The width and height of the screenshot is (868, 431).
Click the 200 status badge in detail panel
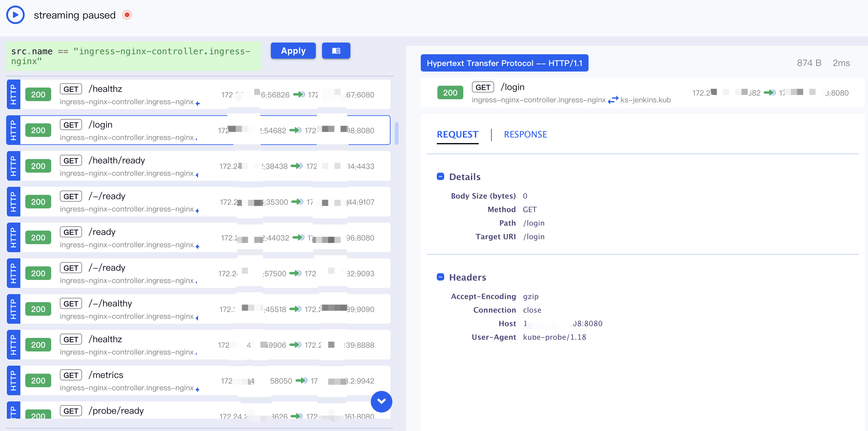450,93
